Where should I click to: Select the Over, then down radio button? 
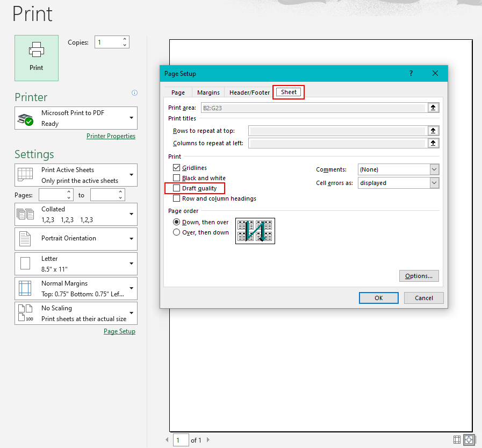[176, 232]
